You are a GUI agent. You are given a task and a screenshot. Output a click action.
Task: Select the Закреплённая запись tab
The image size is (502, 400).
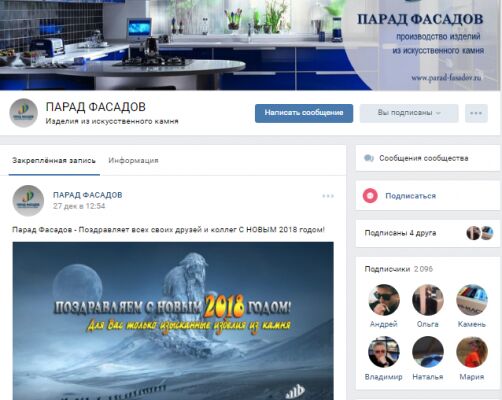(x=54, y=161)
